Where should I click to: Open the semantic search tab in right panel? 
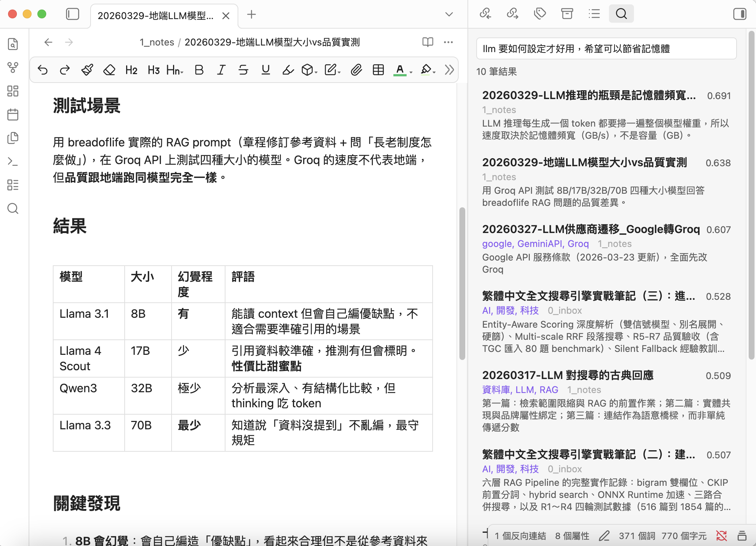[621, 14]
